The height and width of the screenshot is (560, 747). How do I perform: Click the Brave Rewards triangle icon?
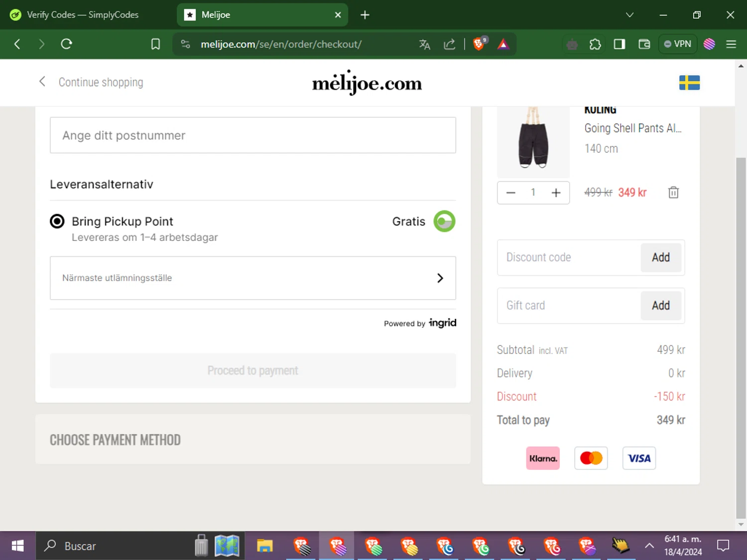(x=503, y=44)
